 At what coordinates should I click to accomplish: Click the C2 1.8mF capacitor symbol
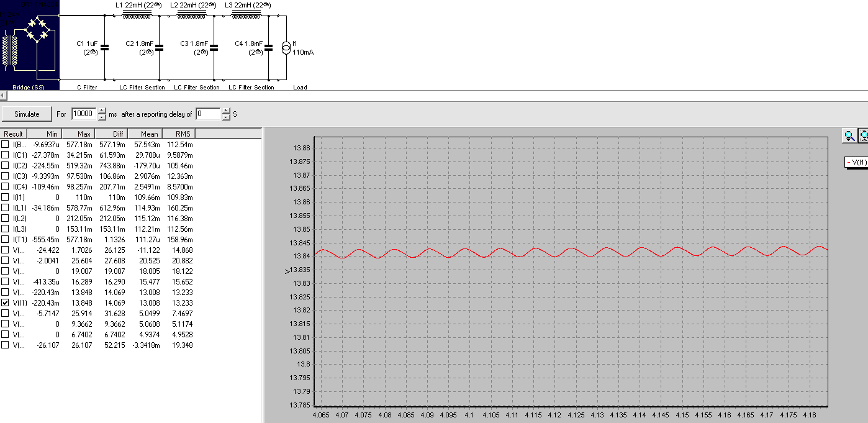pyautogui.click(x=159, y=47)
